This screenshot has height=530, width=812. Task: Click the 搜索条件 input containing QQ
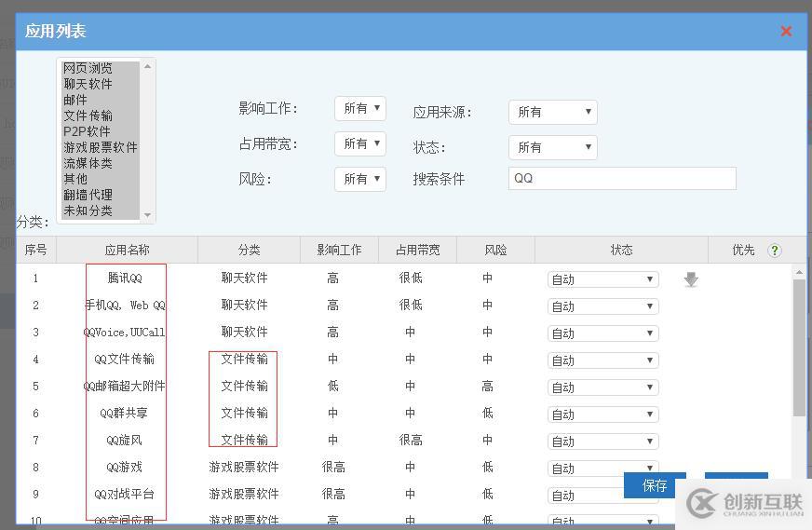coord(622,178)
